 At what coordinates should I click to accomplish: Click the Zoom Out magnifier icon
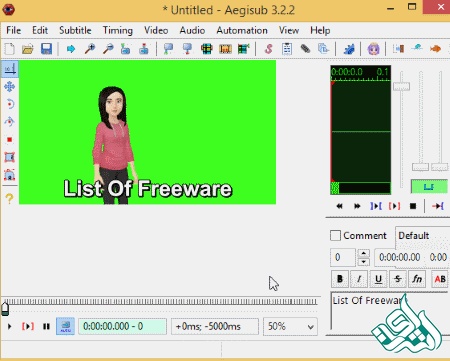point(108,49)
